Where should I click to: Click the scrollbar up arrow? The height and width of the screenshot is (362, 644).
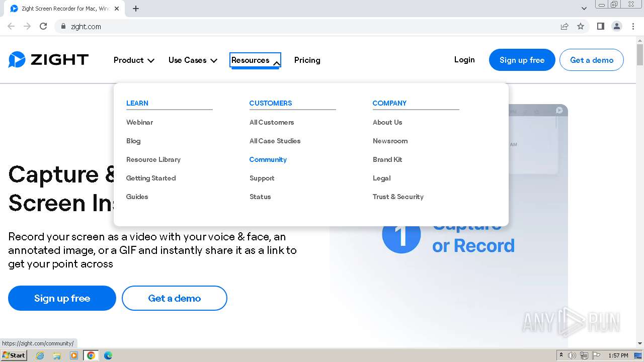click(x=639, y=40)
